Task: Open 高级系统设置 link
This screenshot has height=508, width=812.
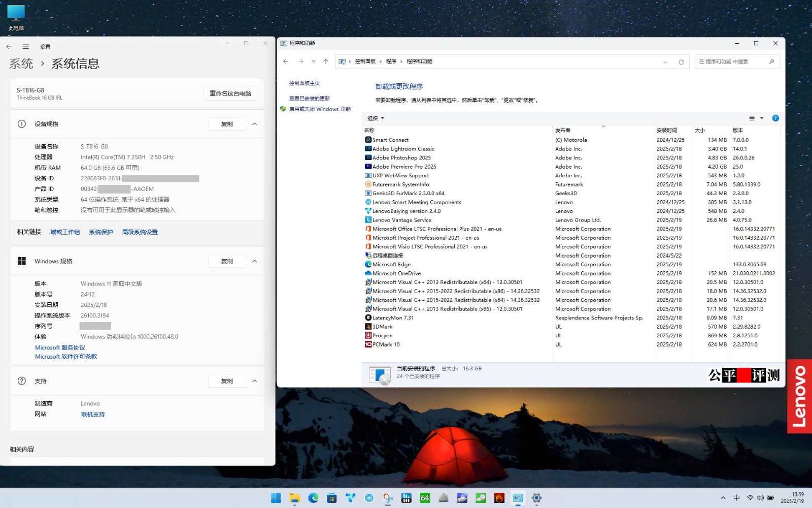Action: [x=140, y=232]
